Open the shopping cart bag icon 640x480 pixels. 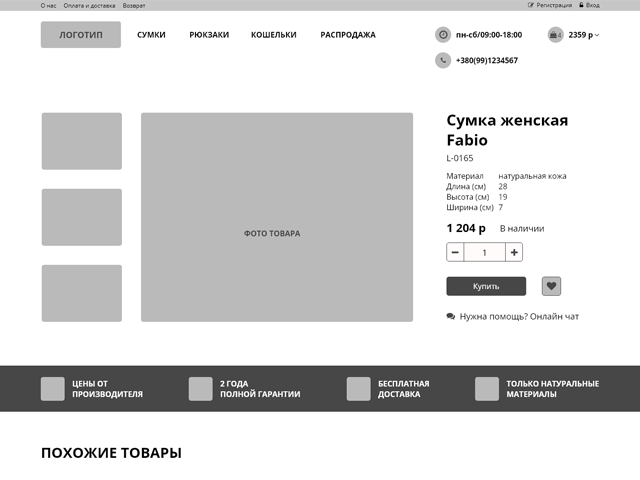click(x=555, y=35)
